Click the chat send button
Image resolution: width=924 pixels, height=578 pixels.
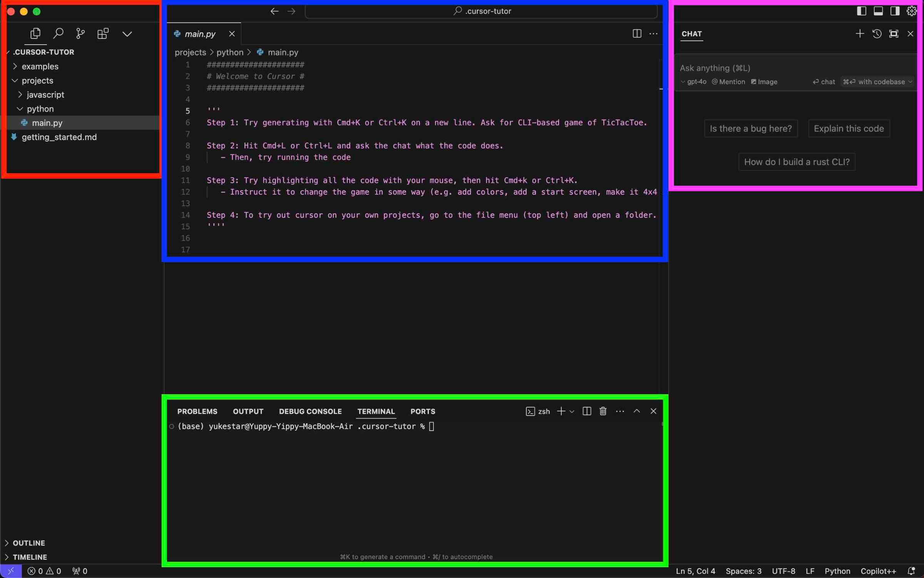[824, 82]
